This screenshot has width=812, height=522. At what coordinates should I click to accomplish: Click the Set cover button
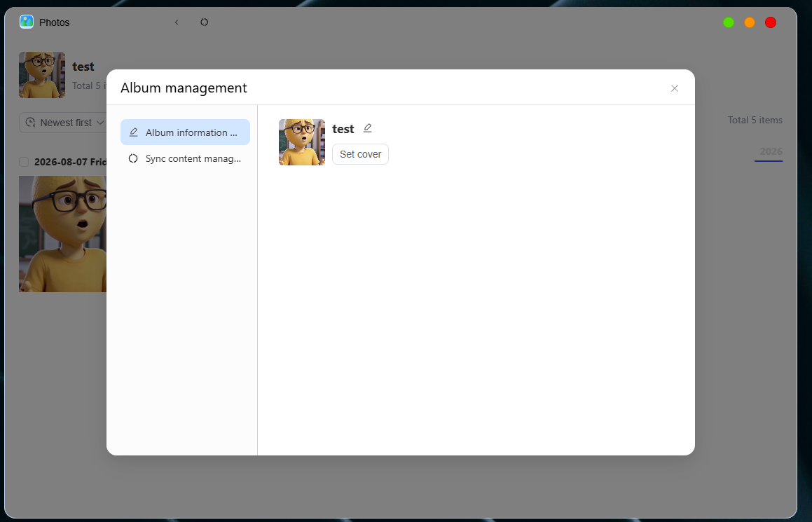click(360, 154)
